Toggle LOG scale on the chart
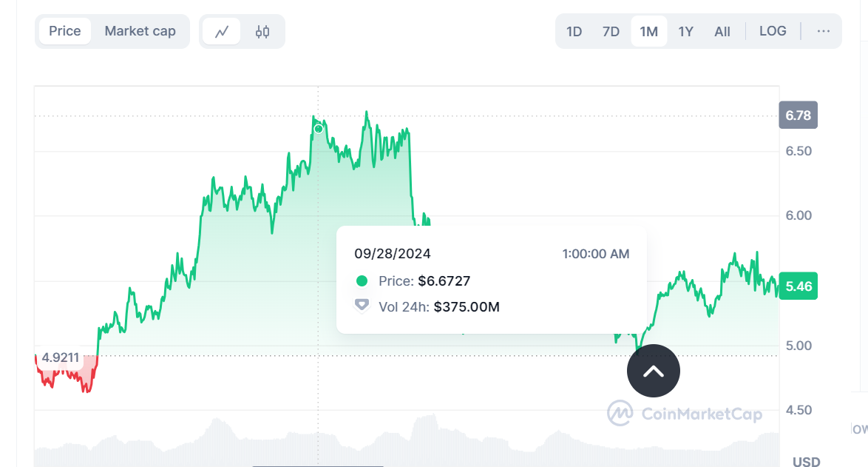The width and height of the screenshot is (868, 467). click(773, 31)
